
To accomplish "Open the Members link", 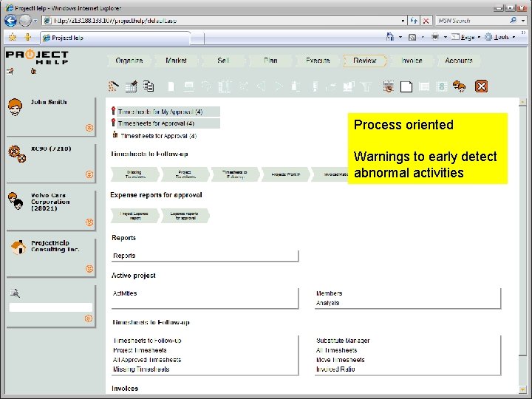I will [329, 293].
